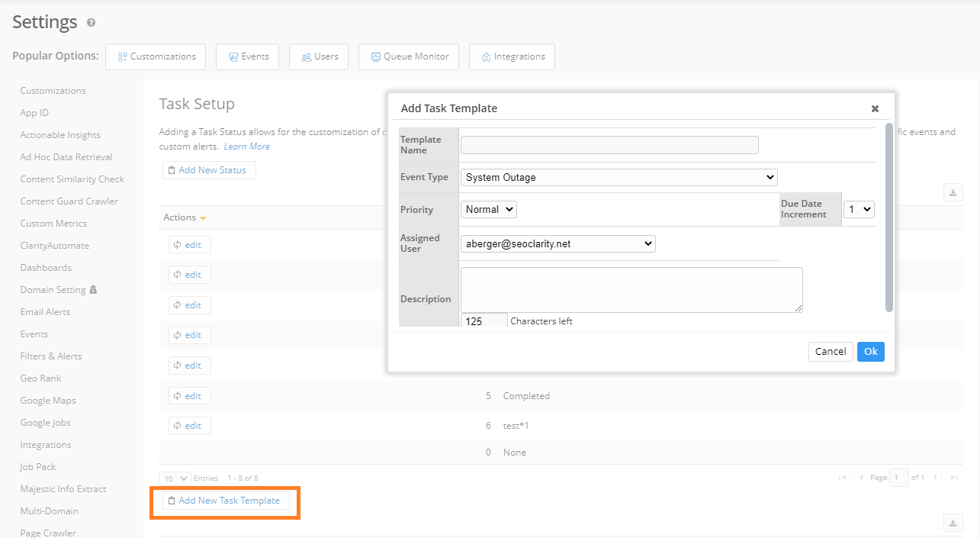Click the sort arrow next to Actions header

pos(203,218)
